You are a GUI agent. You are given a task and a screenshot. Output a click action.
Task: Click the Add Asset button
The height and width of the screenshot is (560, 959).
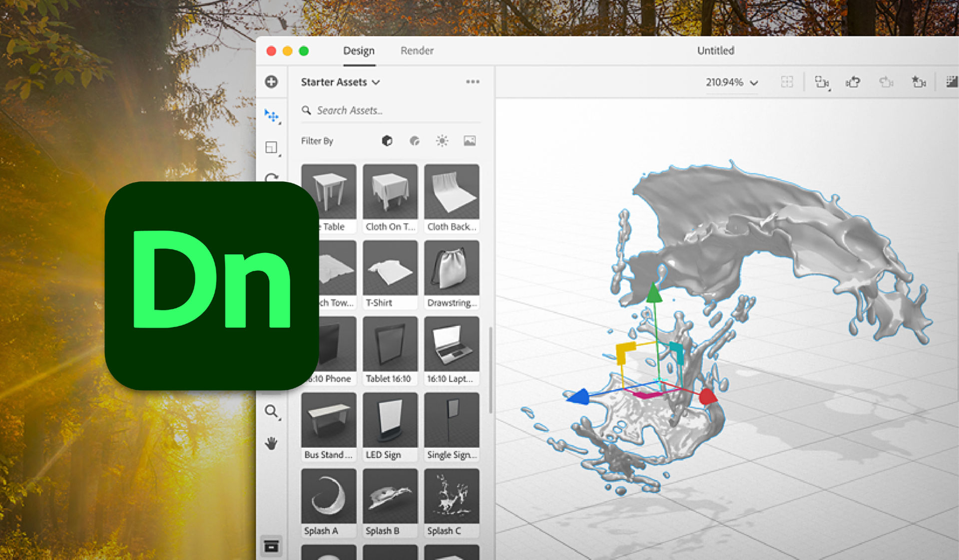coord(271,81)
